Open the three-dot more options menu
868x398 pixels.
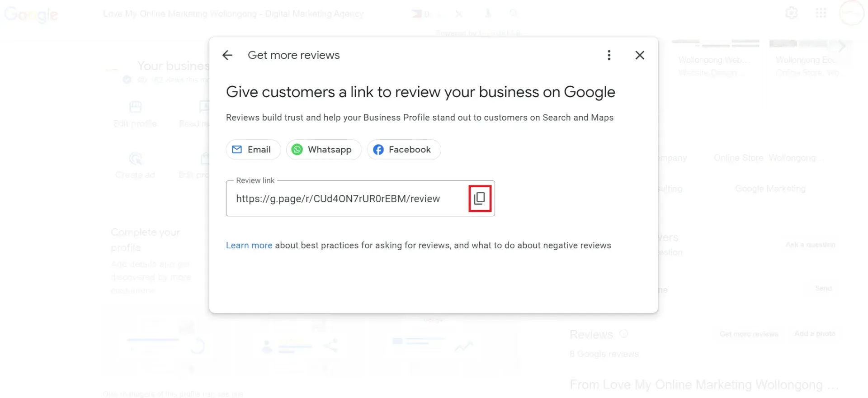click(x=609, y=55)
